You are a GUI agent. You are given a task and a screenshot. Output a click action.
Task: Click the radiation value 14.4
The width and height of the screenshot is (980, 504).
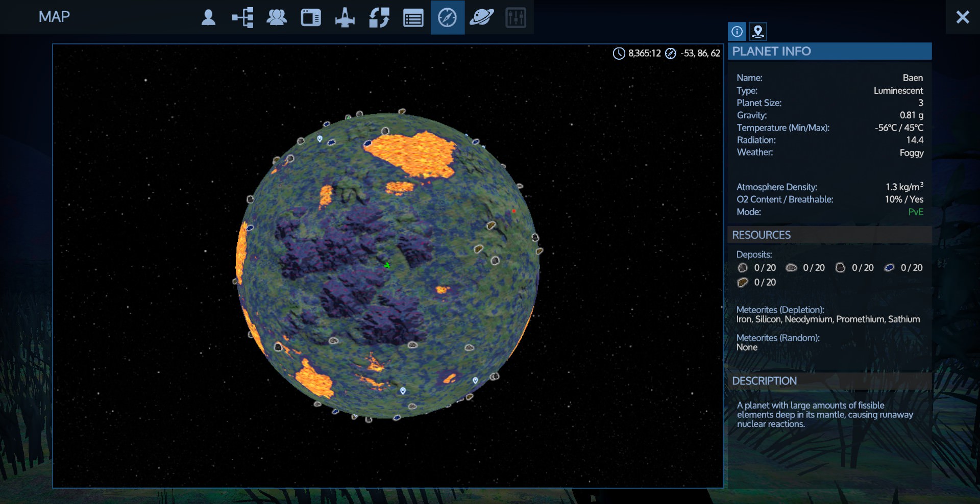click(915, 140)
